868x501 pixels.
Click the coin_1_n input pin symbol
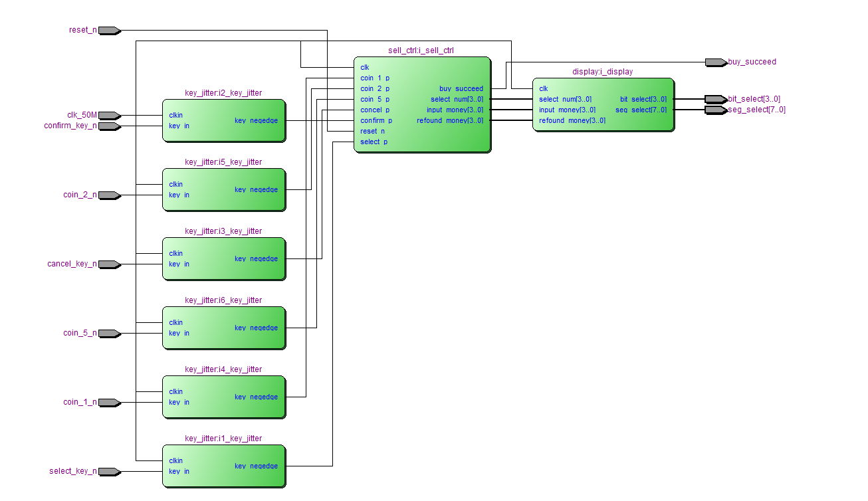pos(109,403)
